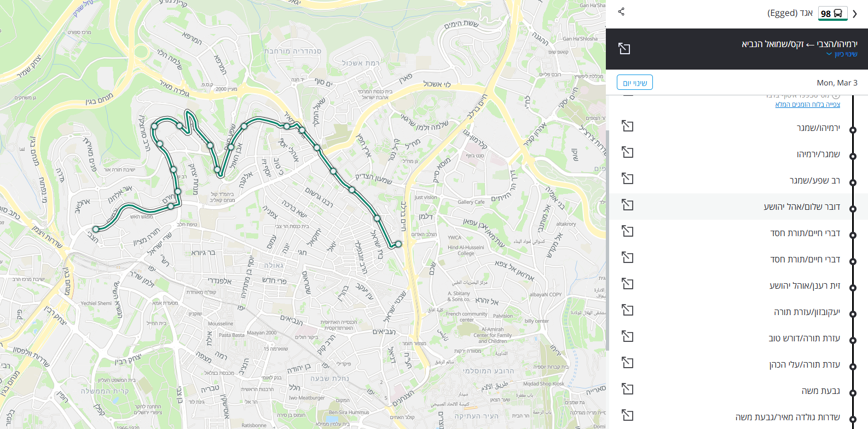
Task: Click the back chevron next to route 98
Action: coord(855,14)
